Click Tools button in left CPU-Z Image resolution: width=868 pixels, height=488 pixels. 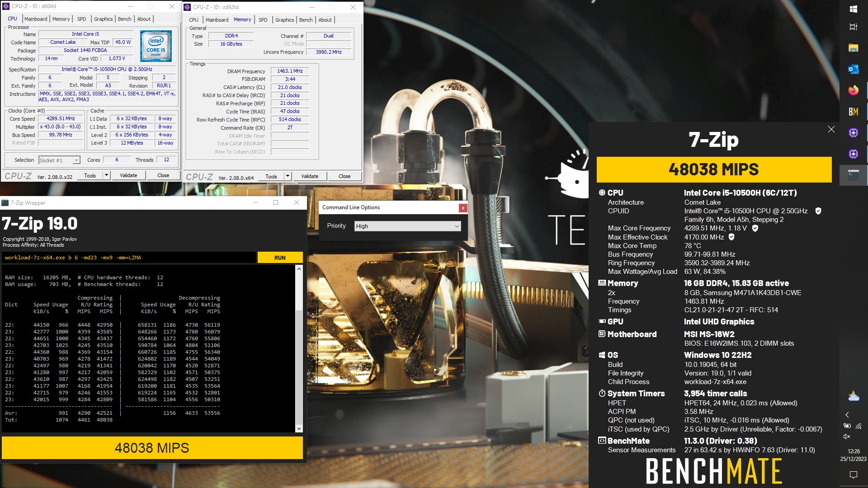click(x=90, y=175)
